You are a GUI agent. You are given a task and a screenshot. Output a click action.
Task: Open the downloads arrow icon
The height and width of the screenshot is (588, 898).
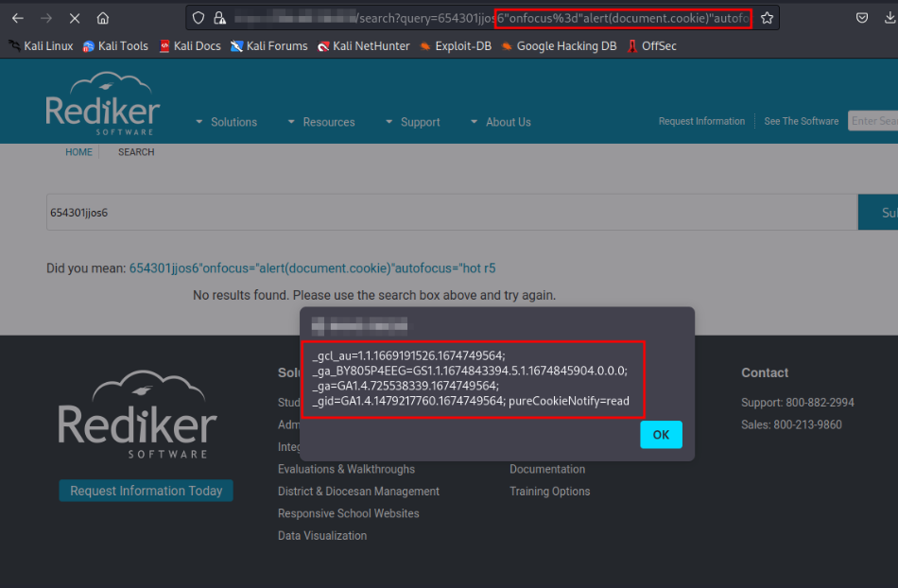tap(889, 18)
